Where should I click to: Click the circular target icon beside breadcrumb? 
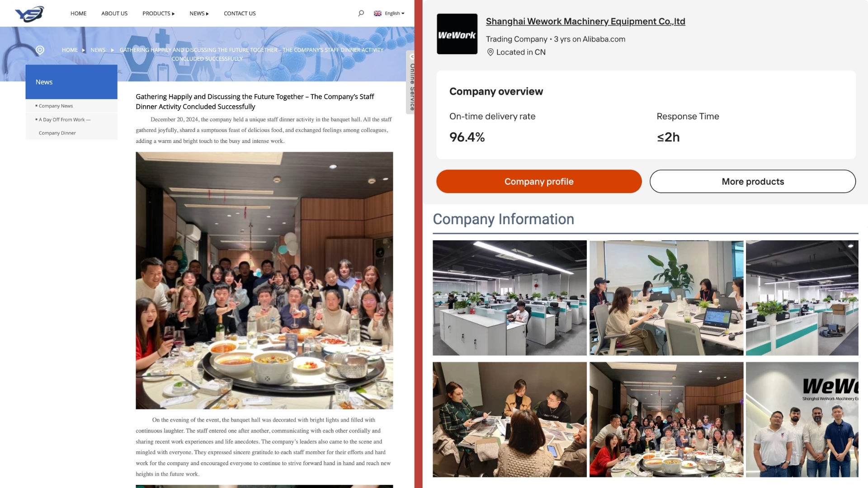[40, 50]
